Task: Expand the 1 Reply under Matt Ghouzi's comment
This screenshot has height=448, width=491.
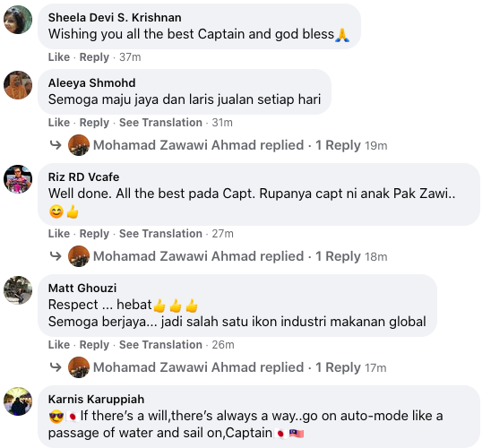Action: (338, 367)
